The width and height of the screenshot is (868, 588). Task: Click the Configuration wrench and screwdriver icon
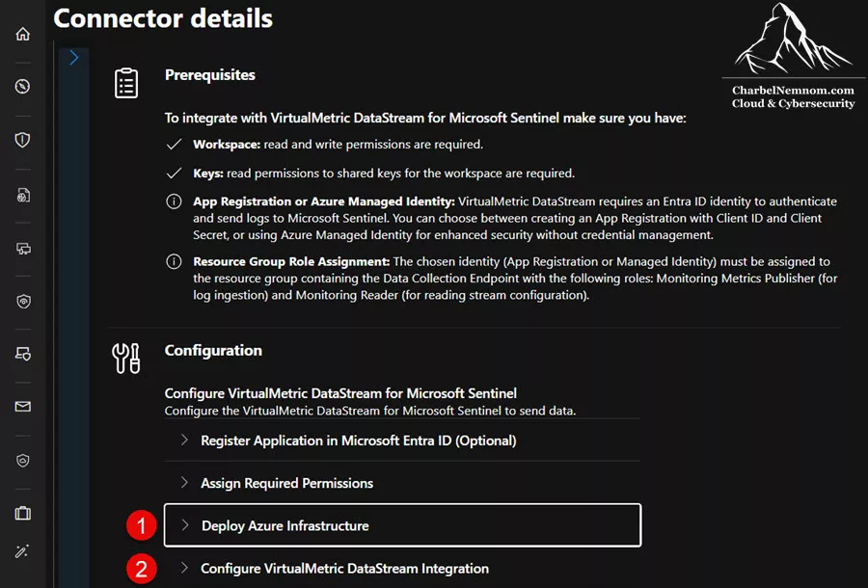[126, 359]
